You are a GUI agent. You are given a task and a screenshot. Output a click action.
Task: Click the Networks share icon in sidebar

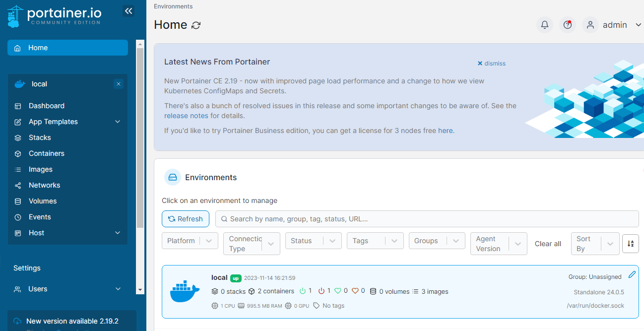pos(18,185)
